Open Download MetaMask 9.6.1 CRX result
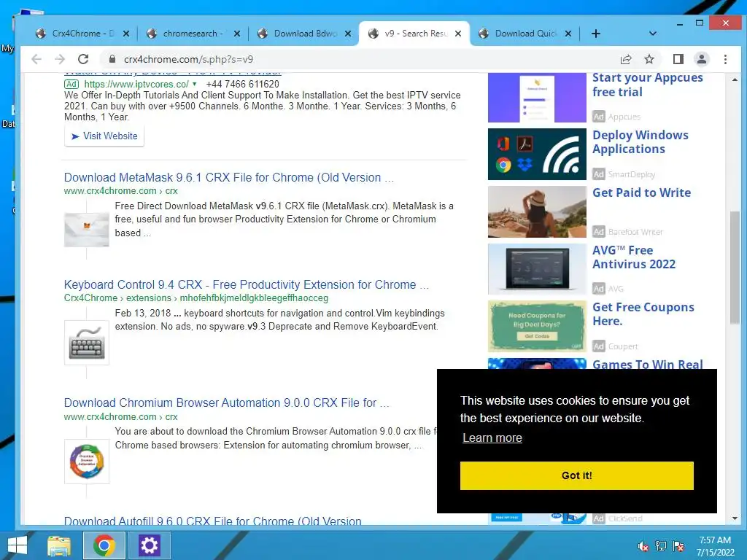The height and width of the screenshot is (560, 747). (x=228, y=177)
